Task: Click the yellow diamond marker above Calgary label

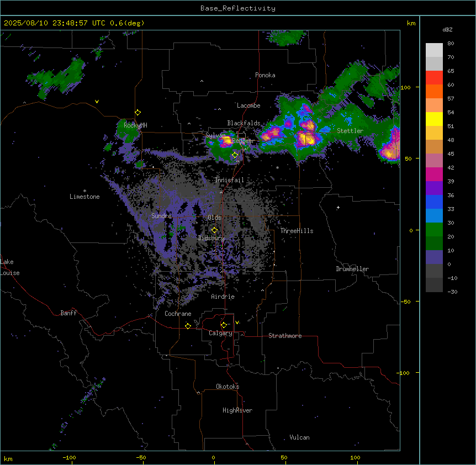Action: [224, 325]
